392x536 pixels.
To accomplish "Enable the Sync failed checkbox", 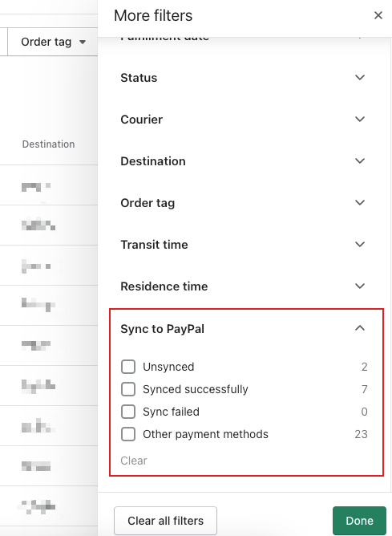I will coord(128,412).
